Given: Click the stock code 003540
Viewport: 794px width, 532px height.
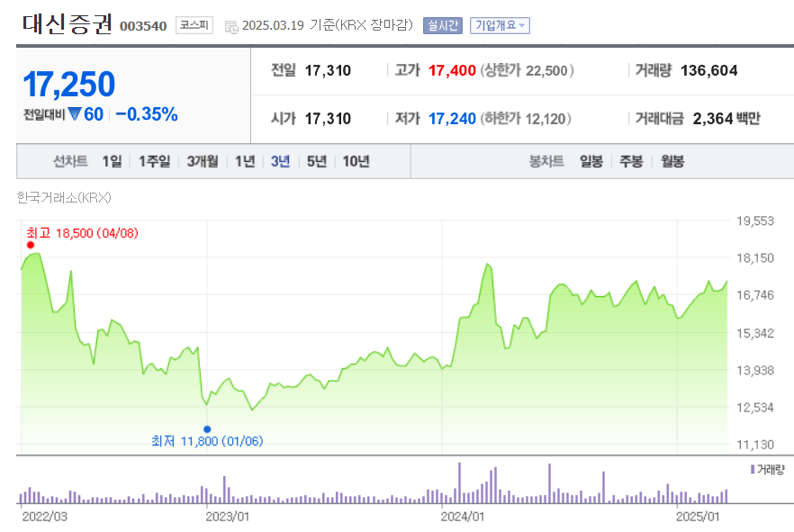Looking at the screenshot, I should coord(143,26).
